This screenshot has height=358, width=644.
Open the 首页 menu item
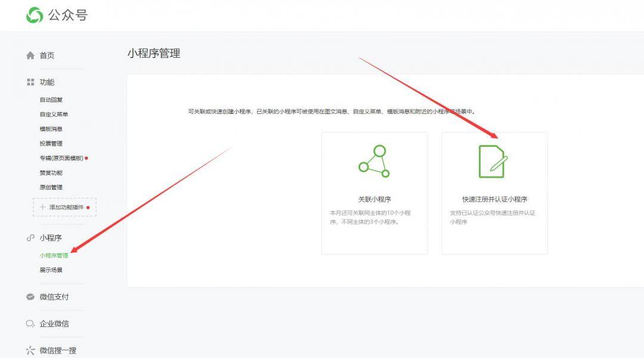pos(47,55)
